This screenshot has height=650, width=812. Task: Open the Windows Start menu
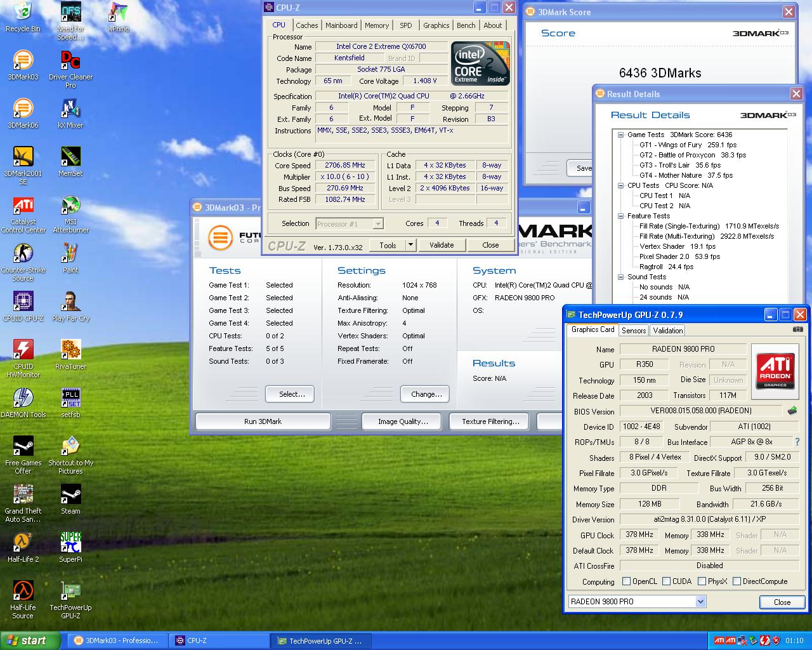pos(30,640)
